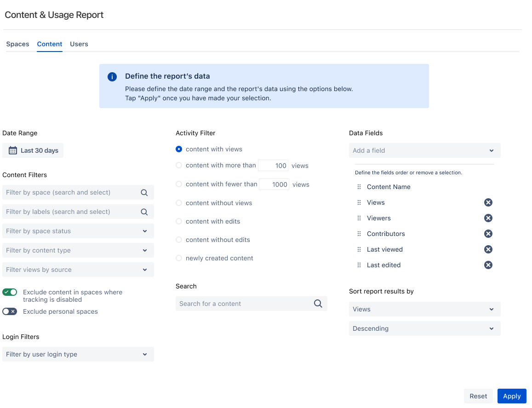Choose the newly created content radio button

click(x=179, y=258)
